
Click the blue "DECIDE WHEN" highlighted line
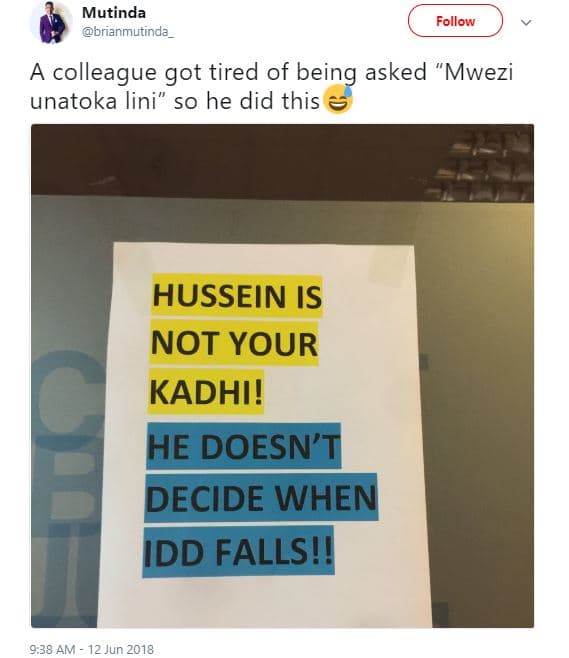click(x=261, y=498)
